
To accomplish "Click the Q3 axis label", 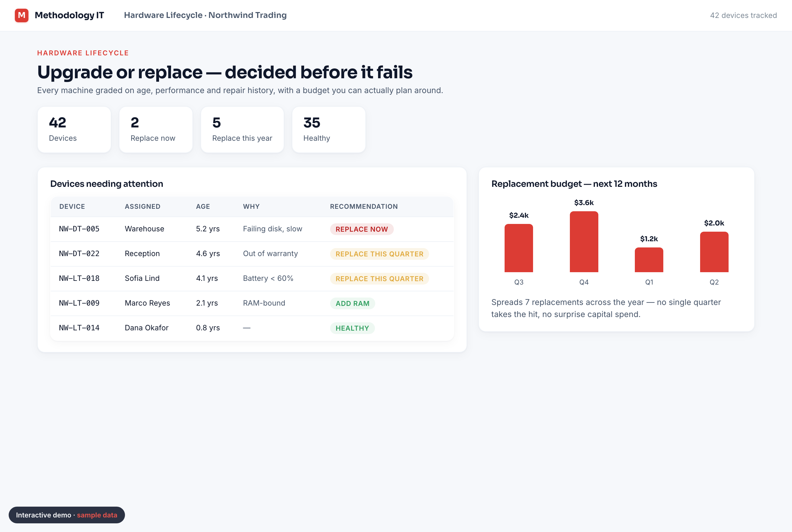I will tap(519, 282).
